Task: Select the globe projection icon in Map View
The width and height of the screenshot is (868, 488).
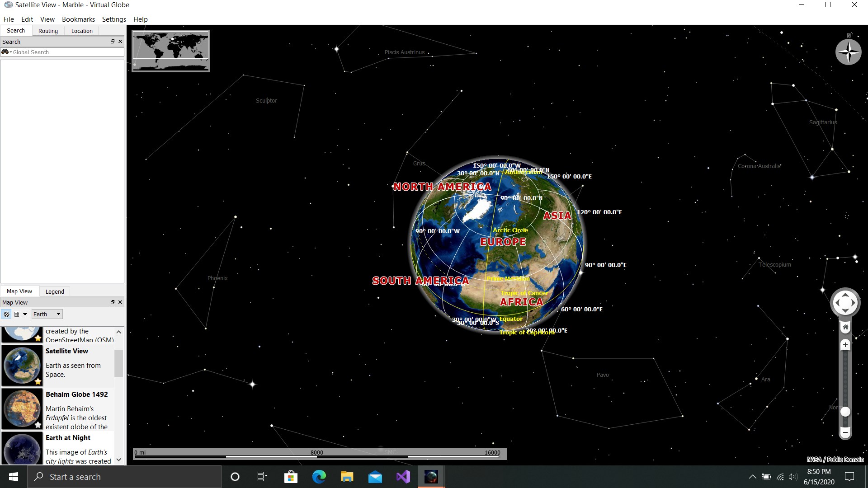Action: point(6,314)
